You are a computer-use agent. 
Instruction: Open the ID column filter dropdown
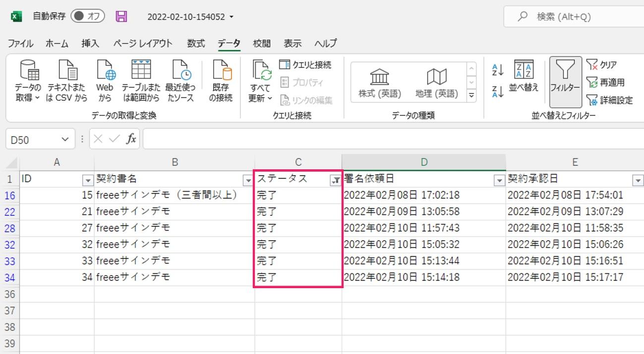click(x=88, y=181)
